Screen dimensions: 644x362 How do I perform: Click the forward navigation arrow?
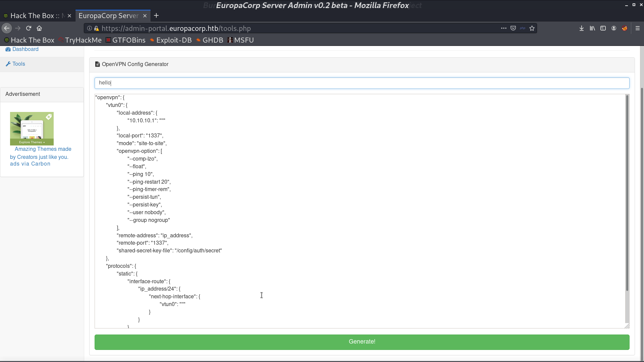click(x=18, y=28)
